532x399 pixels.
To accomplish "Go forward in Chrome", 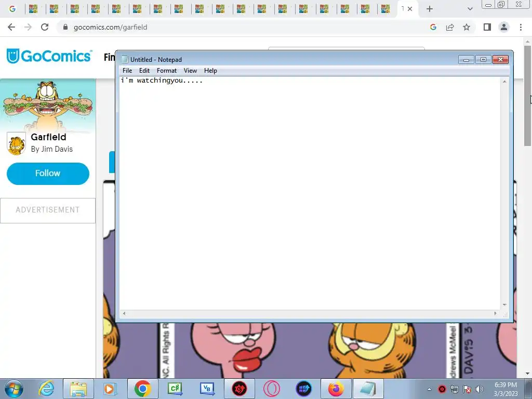I will [28, 27].
